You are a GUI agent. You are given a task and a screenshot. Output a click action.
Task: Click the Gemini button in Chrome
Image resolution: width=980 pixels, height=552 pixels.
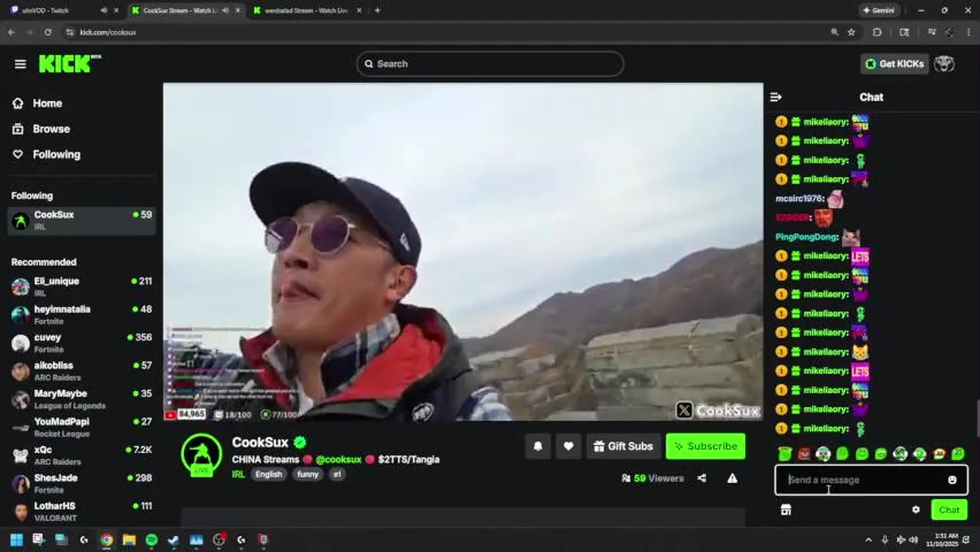coord(879,10)
